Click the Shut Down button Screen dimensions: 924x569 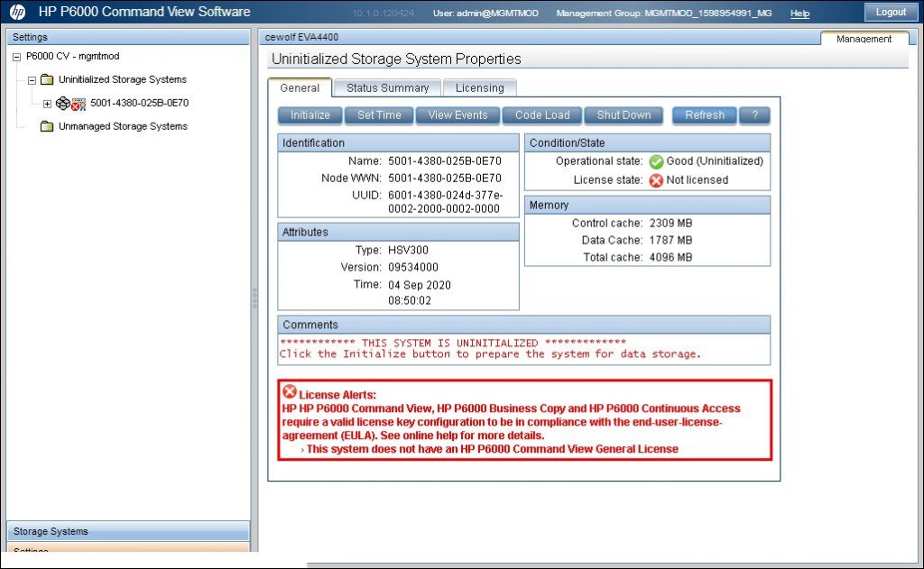(x=624, y=115)
